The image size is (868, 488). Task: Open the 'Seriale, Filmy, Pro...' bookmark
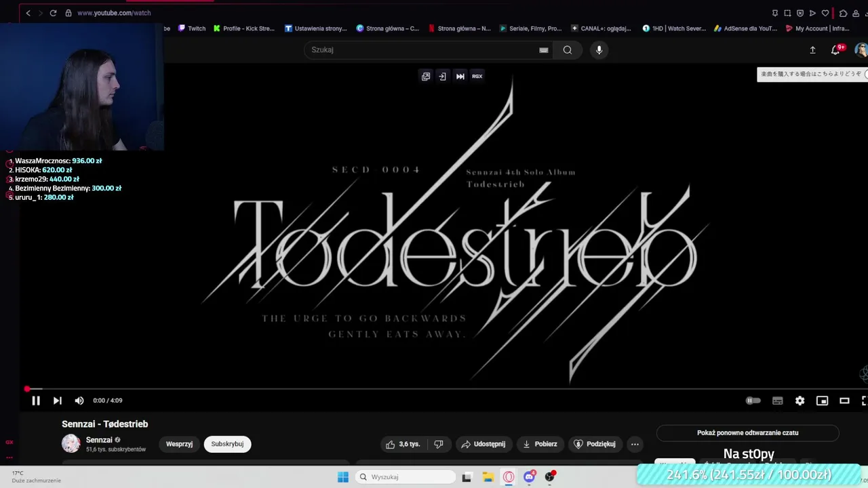[x=531, y=28]
